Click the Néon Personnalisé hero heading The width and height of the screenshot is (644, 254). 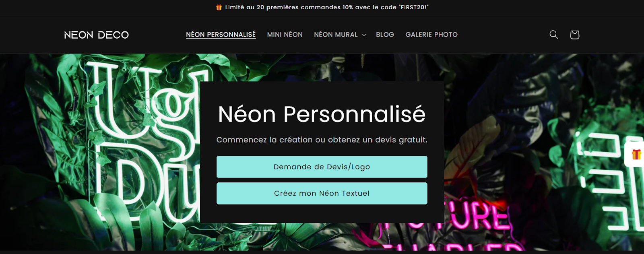322,114
